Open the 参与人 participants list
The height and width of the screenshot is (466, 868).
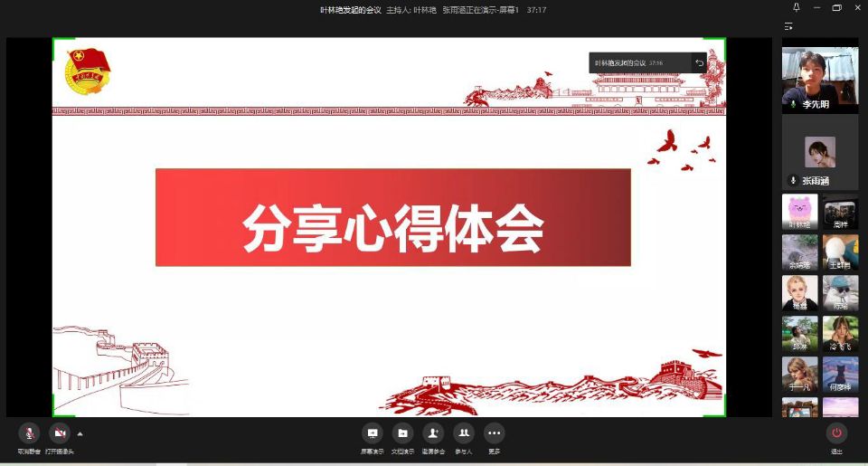[x=464, y=433]
